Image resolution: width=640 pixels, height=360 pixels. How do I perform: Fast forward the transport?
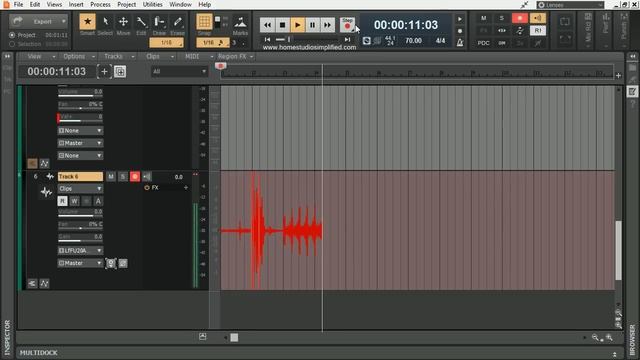328,25
